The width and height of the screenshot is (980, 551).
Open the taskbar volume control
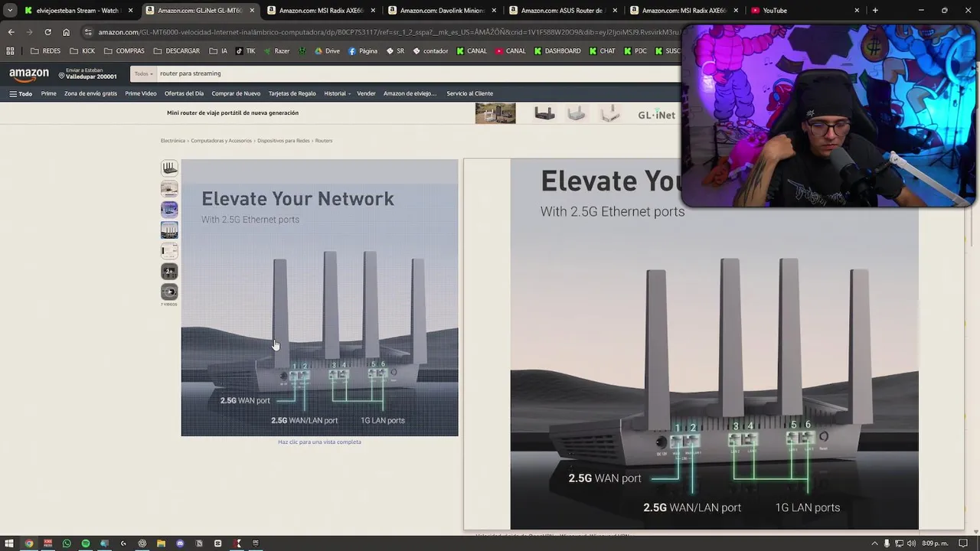pyautogui.click(x=911, y=543)
